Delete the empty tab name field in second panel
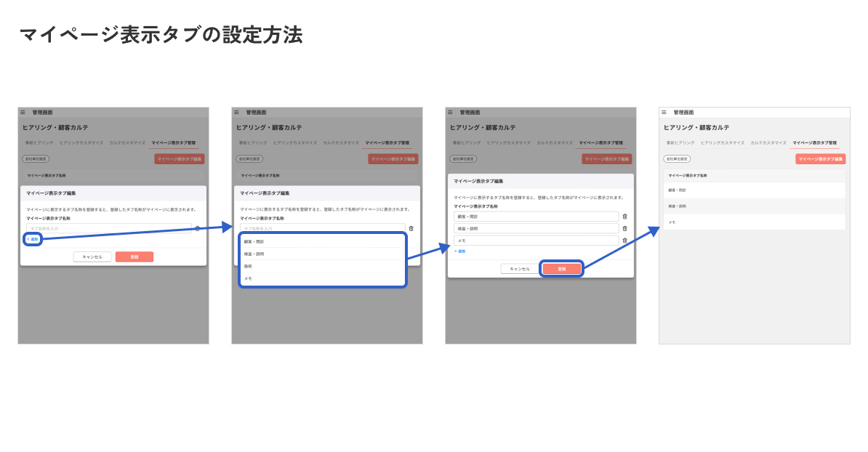 (x=411, y=228)
